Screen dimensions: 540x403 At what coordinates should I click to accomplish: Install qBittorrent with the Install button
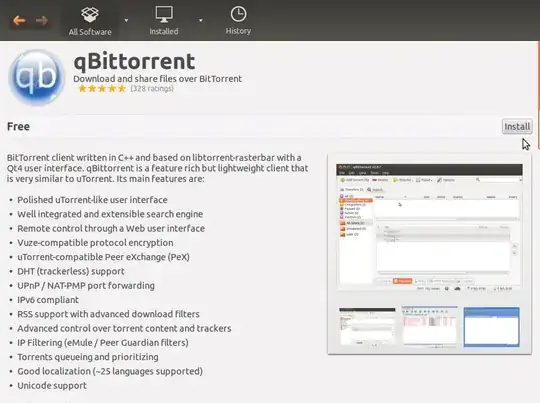point(517,127)
